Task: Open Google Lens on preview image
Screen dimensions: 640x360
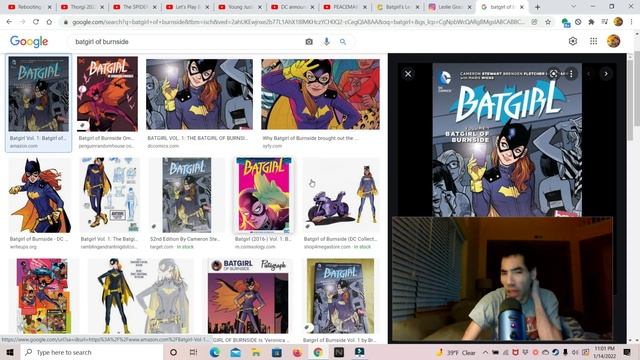Action: click(553, 74)
